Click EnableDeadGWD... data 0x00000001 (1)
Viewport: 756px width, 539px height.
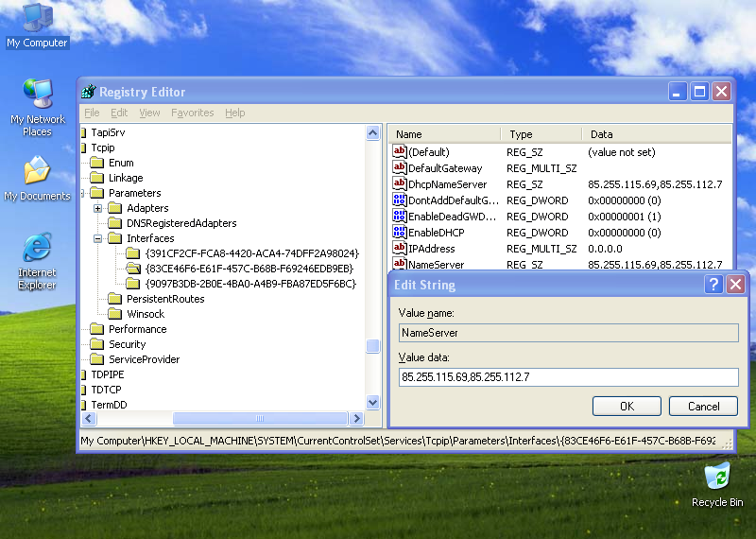coord(624,217)
